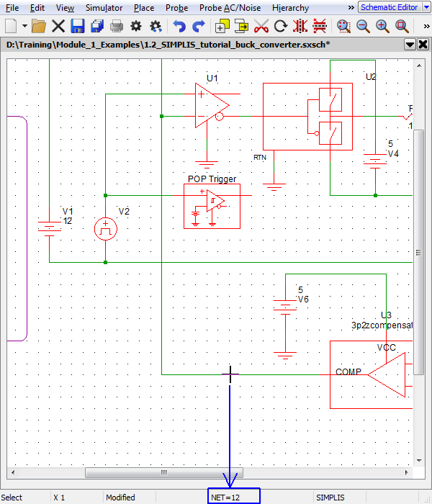Click the Redo arrow icon

[199, 27]
